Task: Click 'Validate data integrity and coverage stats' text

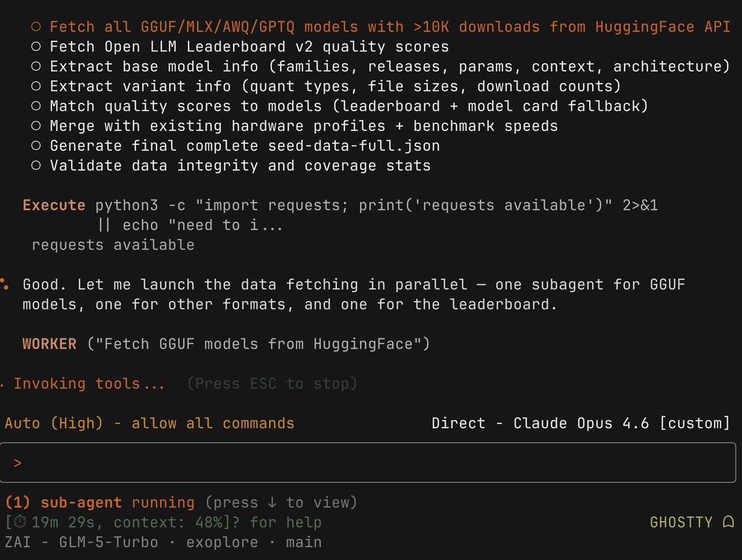Action: pyautogui.click(x=241, y=166)
